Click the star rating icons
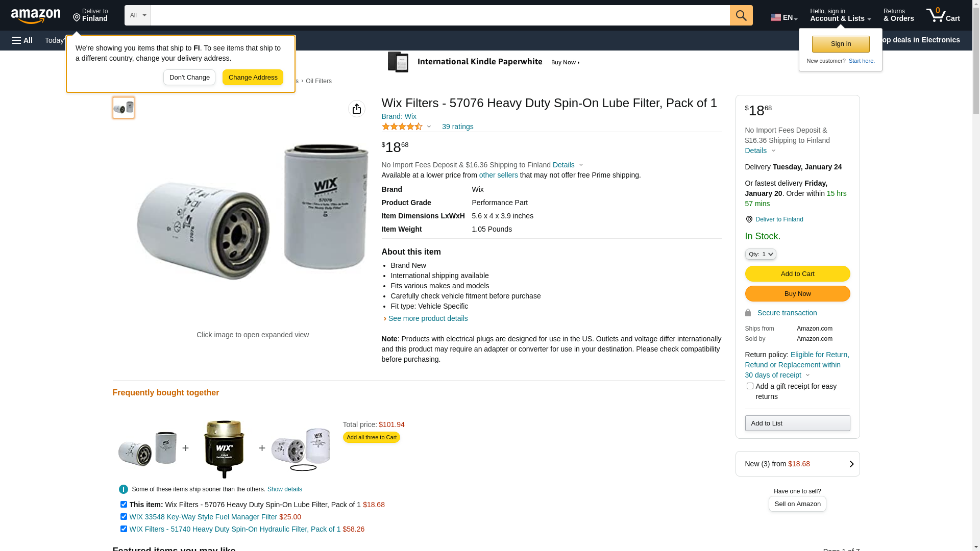The image size is (980, 551). tap(402, 127)
